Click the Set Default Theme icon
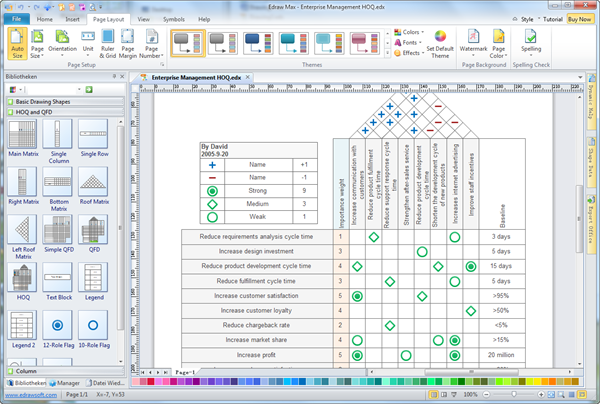 (x=440, y=44)
